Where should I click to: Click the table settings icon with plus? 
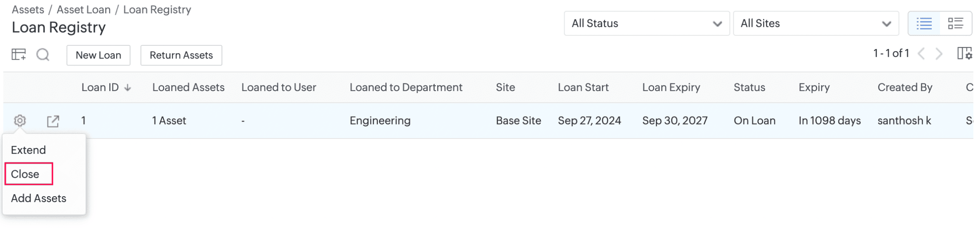point(19,55)
